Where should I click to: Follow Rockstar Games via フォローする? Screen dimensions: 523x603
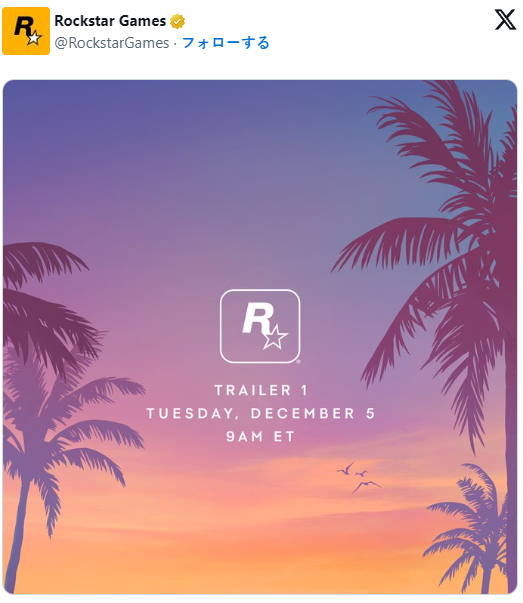[225, 43]
